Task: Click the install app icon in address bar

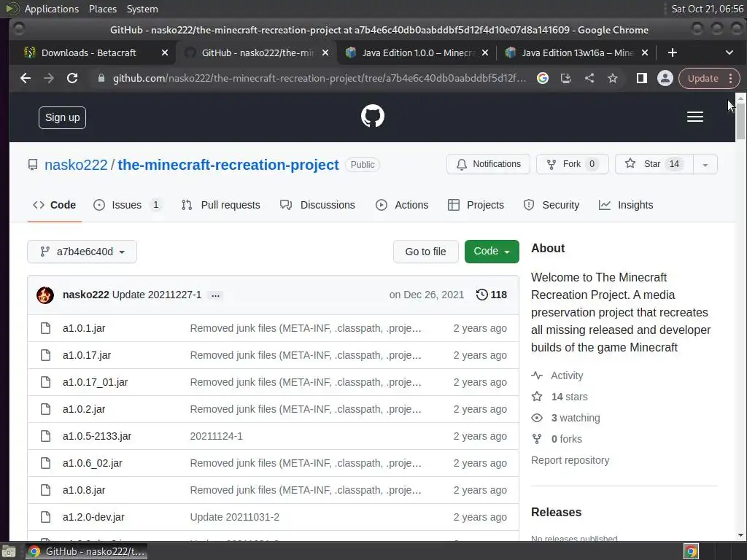Action: click(x=565, y=78)
